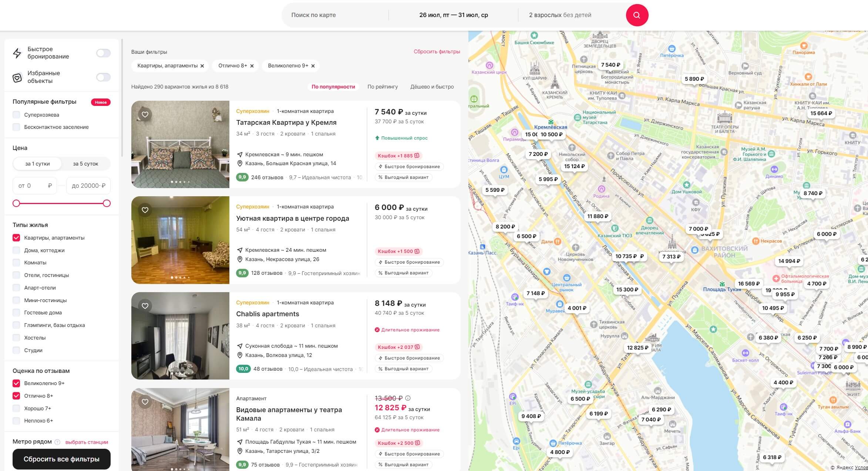The image size is (868, 471).
Task: Open map price marker 9 408 ₽
Action: (x=531, y=416)
